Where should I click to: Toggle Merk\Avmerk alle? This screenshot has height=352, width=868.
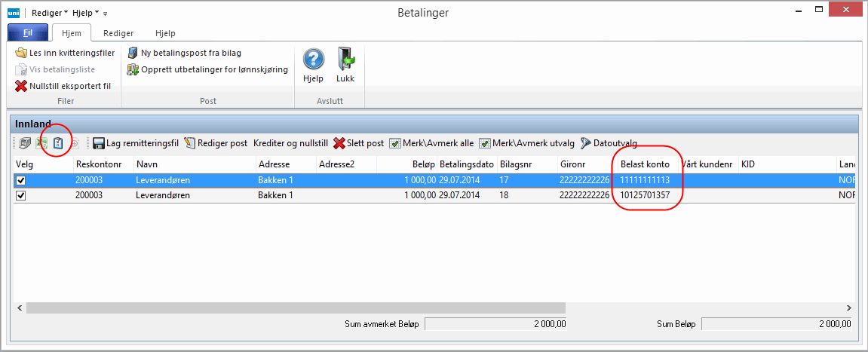[431, 142]
